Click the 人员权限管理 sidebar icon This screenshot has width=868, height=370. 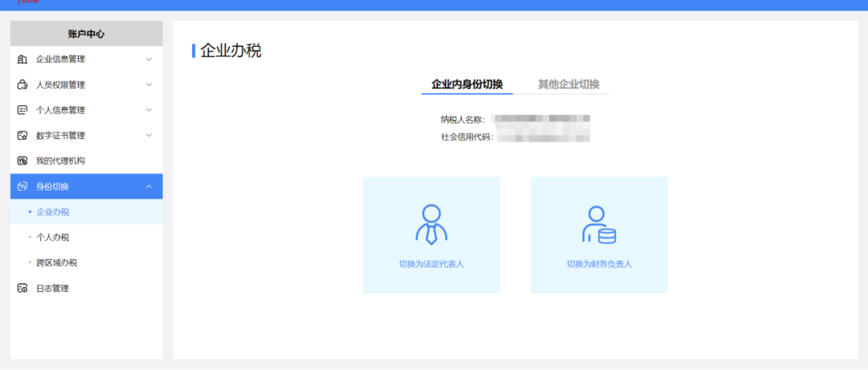point(23,84)
